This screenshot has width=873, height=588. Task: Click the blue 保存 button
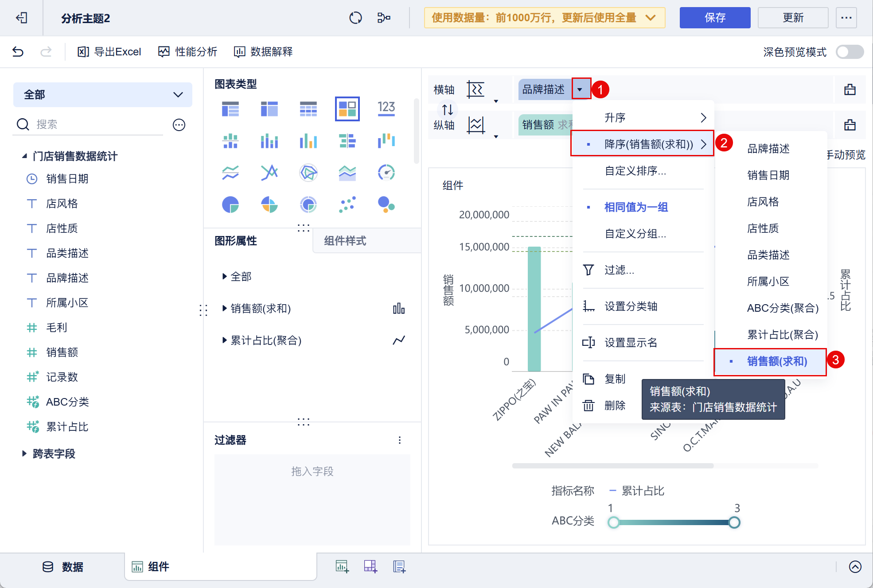coord(714,18)
